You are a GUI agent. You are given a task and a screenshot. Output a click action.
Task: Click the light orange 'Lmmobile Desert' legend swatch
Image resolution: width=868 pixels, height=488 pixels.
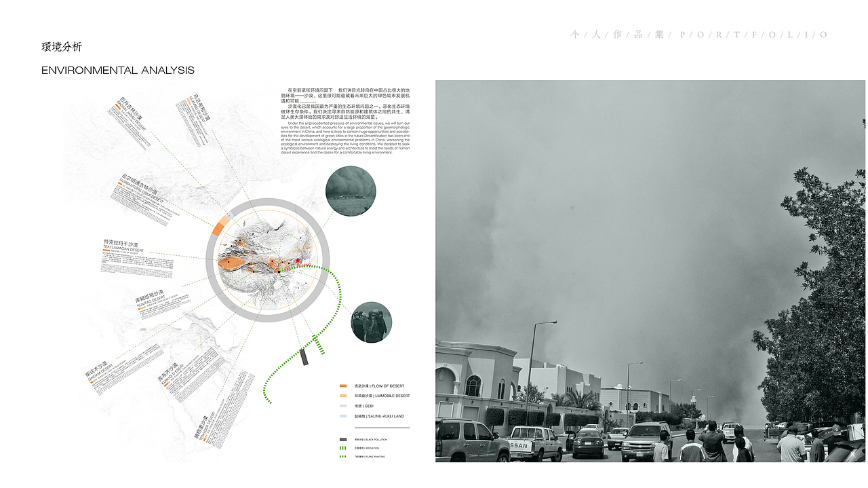343,396
